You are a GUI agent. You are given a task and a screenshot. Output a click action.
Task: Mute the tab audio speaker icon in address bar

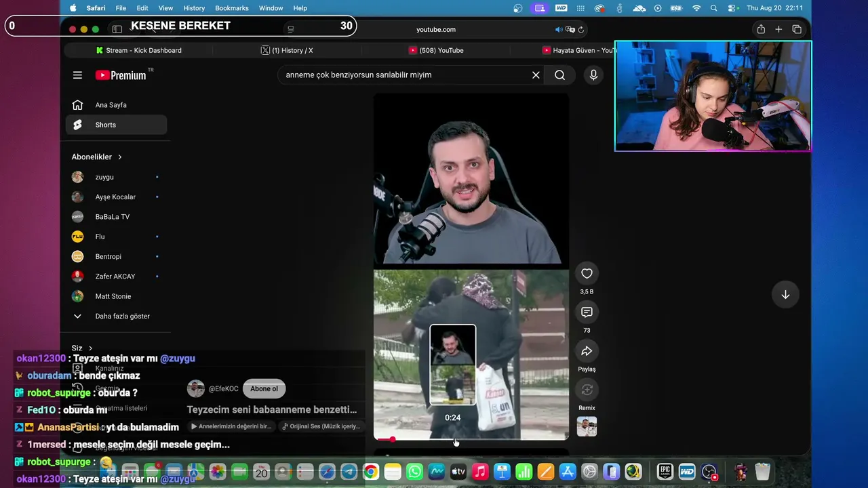pyautogui.click(x=559, y=30)
